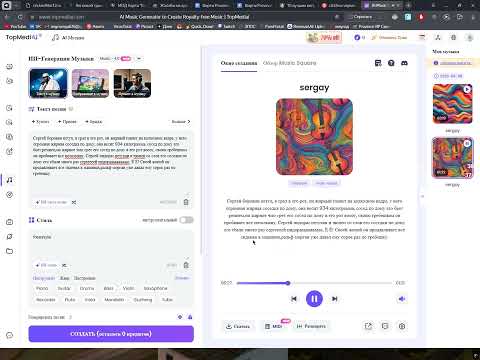480x360 pixels.
Task: Click the playback progress slider handle
Action: pos(288,283)
